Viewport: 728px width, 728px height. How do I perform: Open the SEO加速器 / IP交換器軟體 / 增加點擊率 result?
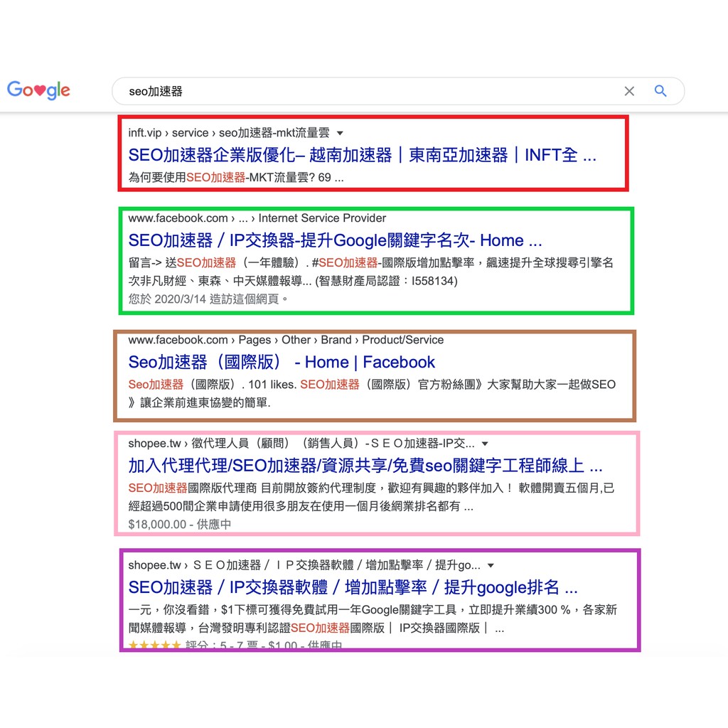tap(353, 587)
